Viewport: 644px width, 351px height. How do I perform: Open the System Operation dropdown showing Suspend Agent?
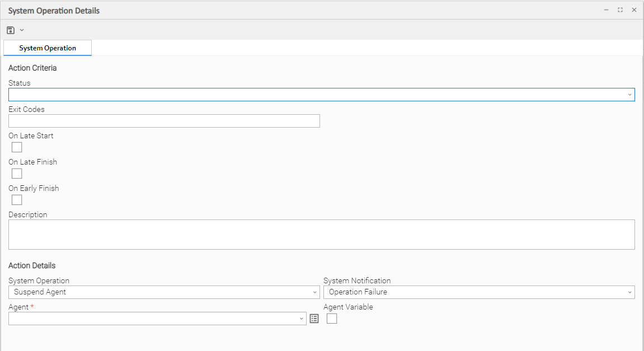pos(314,292)
